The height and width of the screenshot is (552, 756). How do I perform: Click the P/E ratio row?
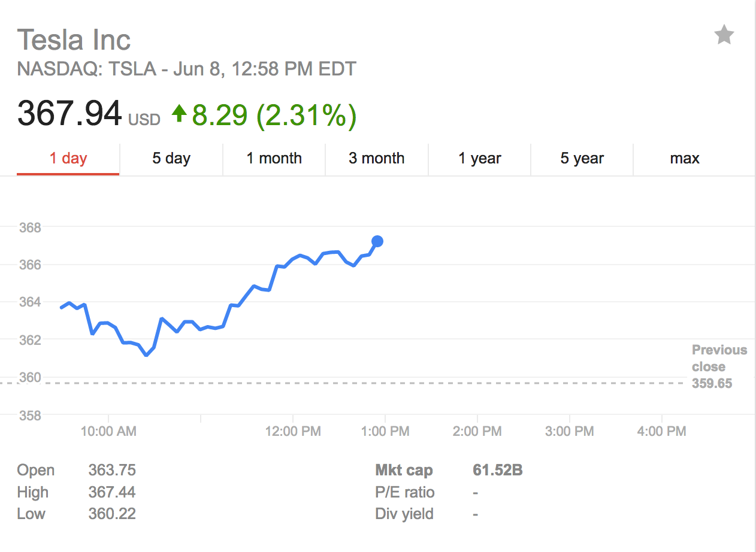coord(404,492)
